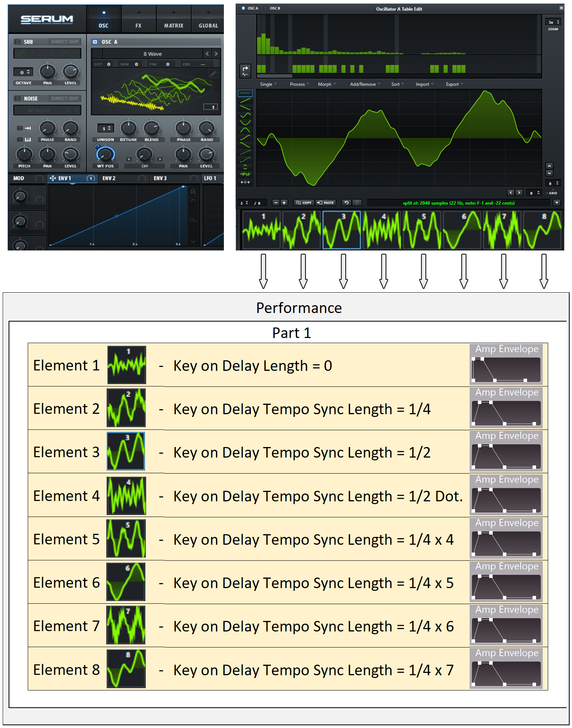Viewport: 572px width, 728px height.
Task: Expand the Import dropdown menu
Action: point(424,84)
